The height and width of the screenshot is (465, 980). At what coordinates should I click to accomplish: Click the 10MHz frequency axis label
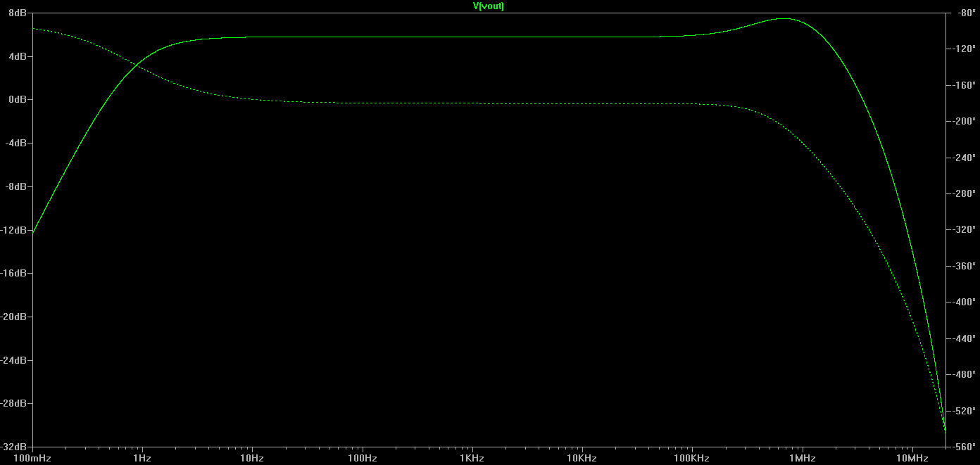pyautogui.click(x=911, y=458)
